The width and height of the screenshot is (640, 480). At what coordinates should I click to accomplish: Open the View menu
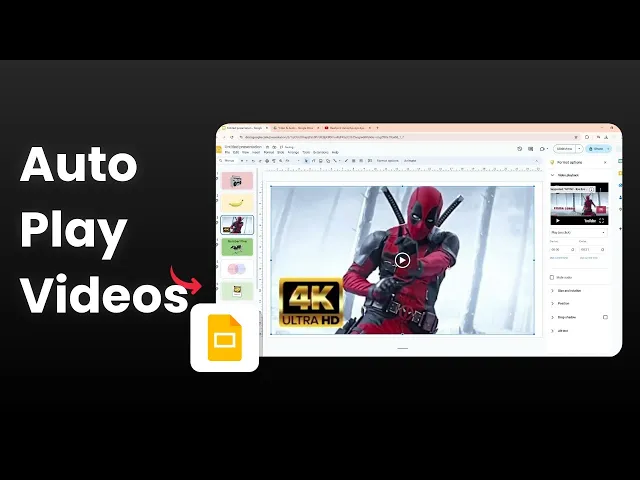[245, 152]
